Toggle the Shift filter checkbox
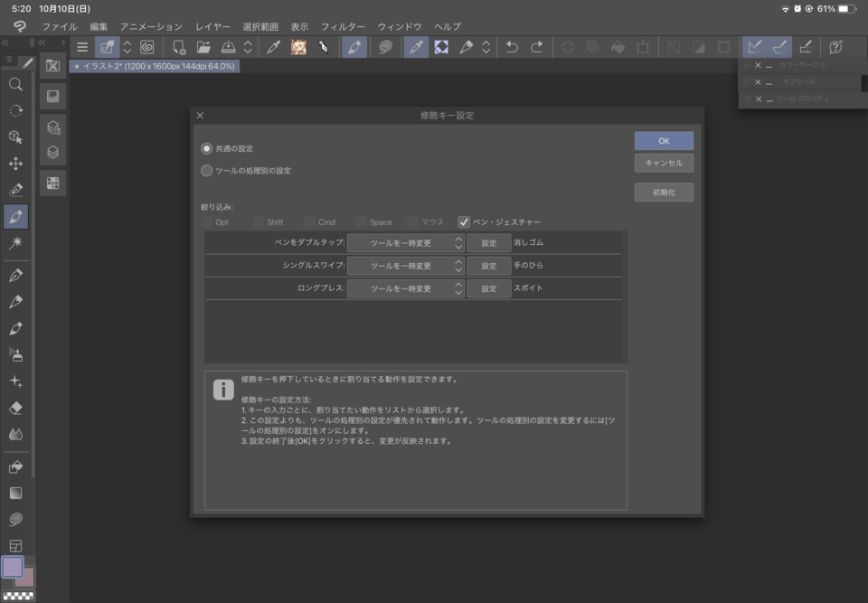The height and width of the screenshot is (603, 868). tap(258, 222)
